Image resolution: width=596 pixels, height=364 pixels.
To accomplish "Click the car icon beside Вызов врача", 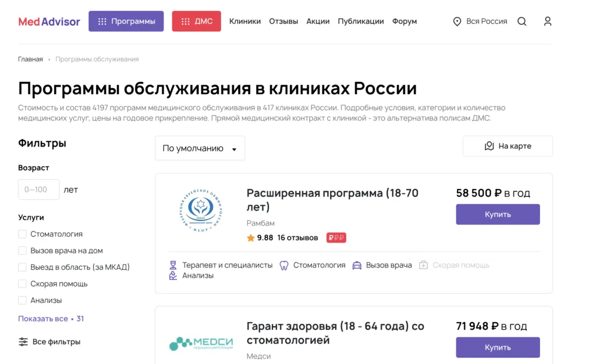I will pos(357,265).
